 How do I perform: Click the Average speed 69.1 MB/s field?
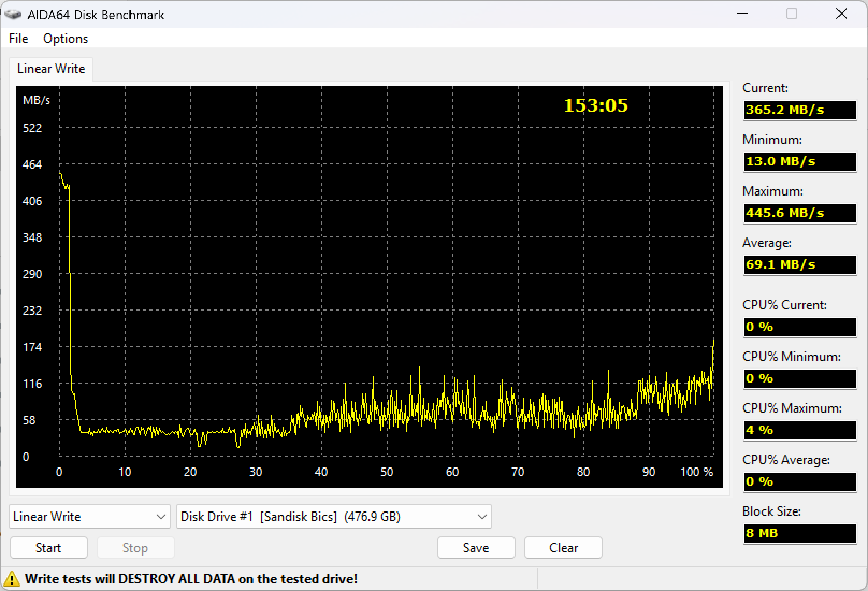point(800,264)
